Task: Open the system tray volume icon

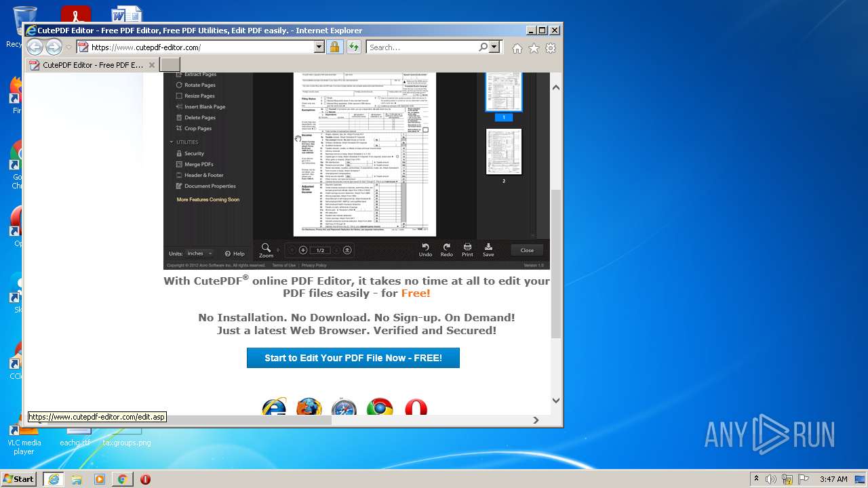Action: click(x=771, y=479)
